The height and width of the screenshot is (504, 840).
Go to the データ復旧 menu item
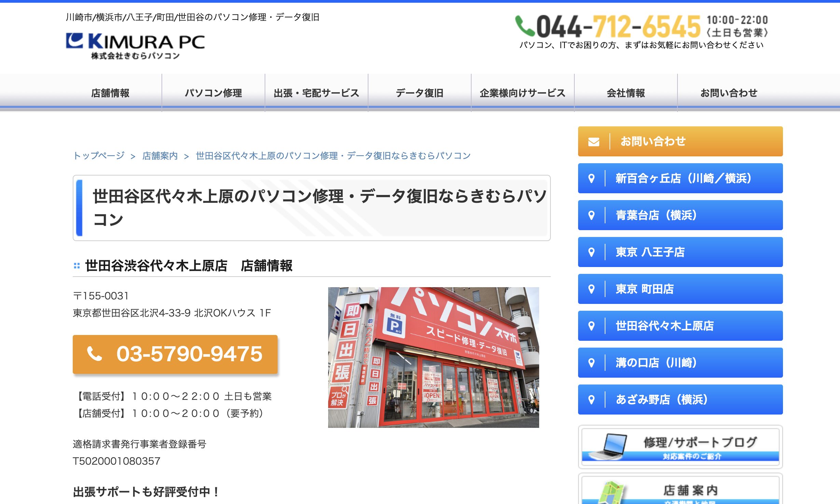click(420, 93)
